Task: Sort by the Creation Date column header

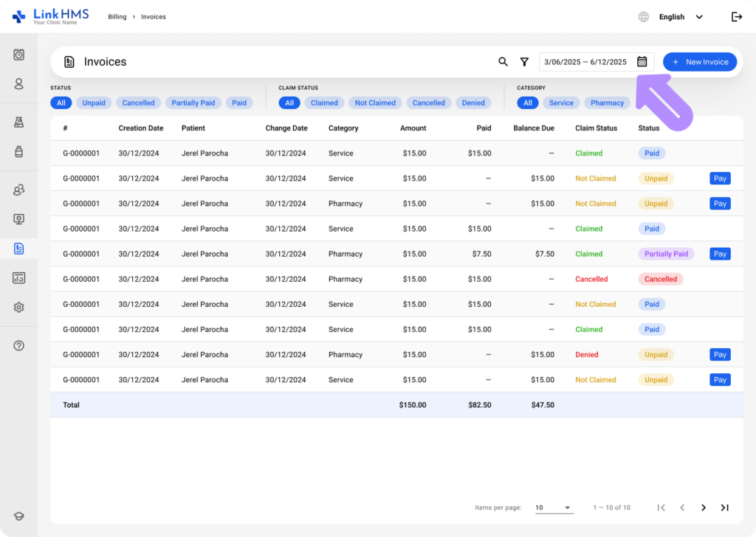Action: (141, 128)
